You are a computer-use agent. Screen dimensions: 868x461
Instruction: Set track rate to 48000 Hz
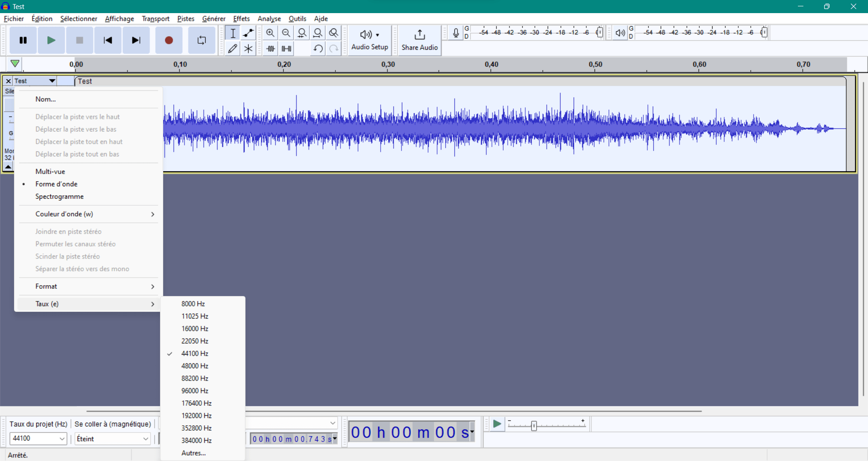[203, 366]
